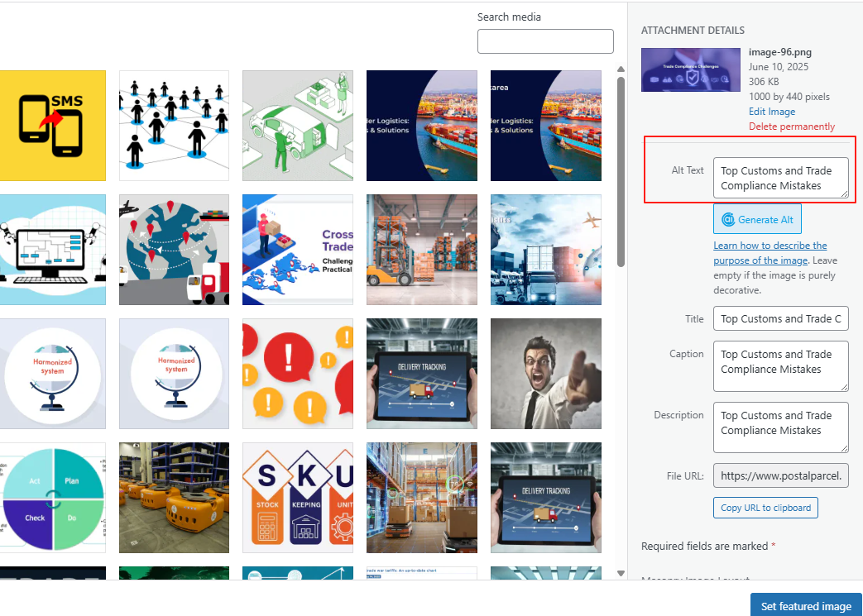863x616 pixels.
Task: Open the image description guidance link
Action: pos(770,253)
